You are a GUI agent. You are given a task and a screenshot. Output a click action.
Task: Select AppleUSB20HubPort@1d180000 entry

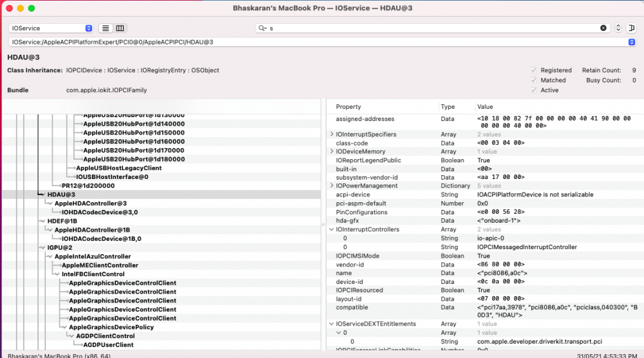(x=134, y=159)
